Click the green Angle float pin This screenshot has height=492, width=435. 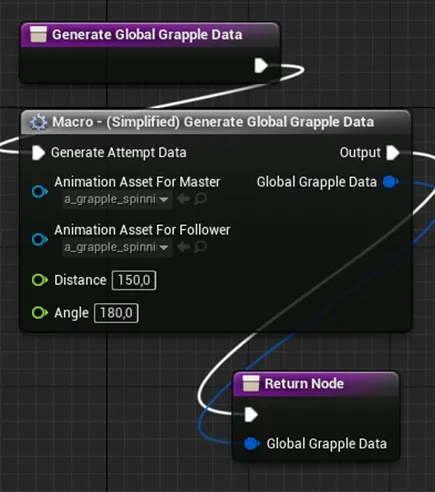click(40, 313)
